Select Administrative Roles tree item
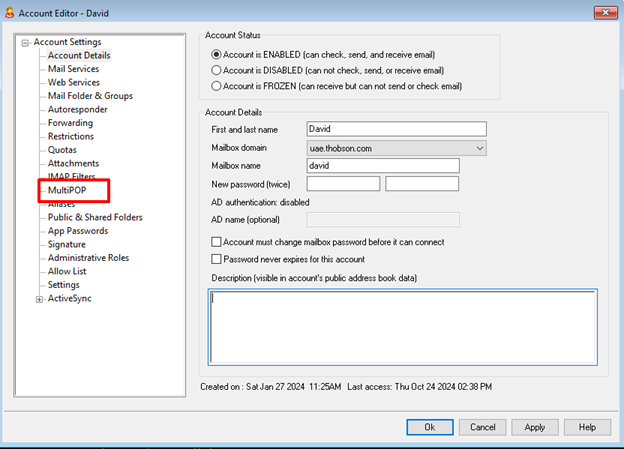624x449 pixels. point(88,258)
